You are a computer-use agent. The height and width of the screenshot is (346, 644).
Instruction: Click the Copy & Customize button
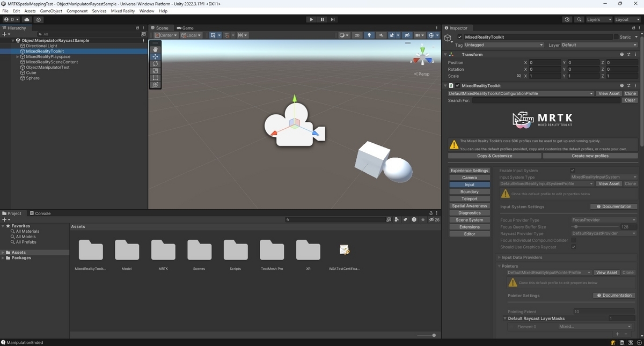point(494,156)
